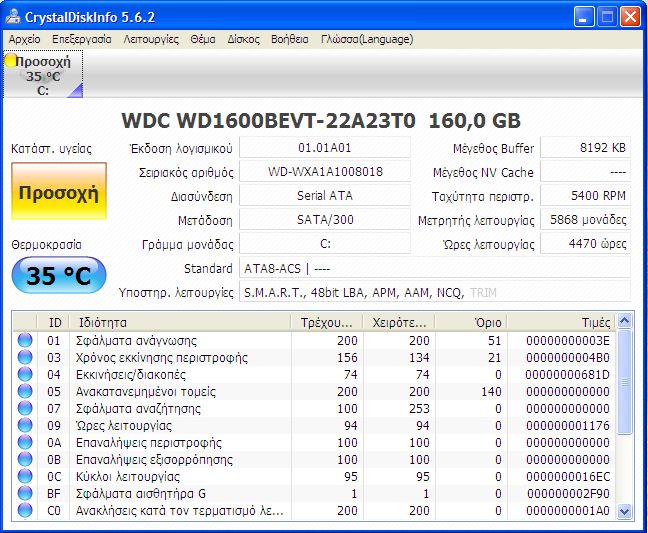Viewport: 648px width, 533px height.
Task: Click the 5868 μονάδες power count field
Action: tap(586, 220)
